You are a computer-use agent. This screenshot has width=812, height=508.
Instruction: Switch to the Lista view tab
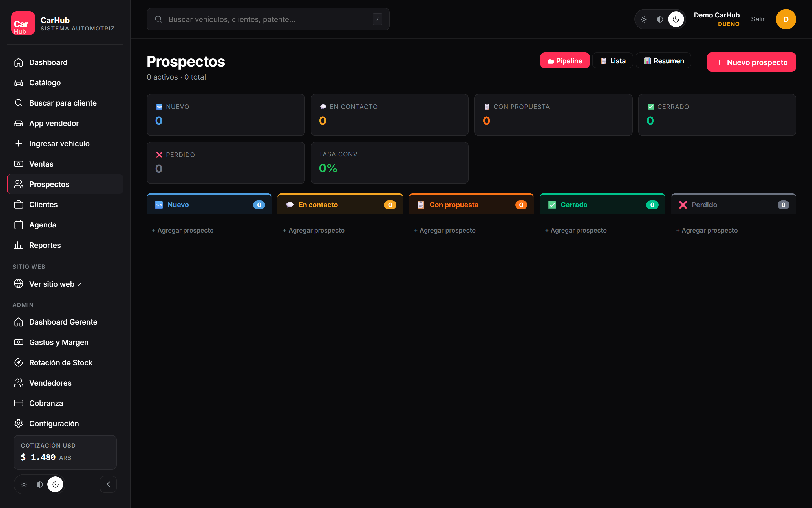[x=613, y=60]
